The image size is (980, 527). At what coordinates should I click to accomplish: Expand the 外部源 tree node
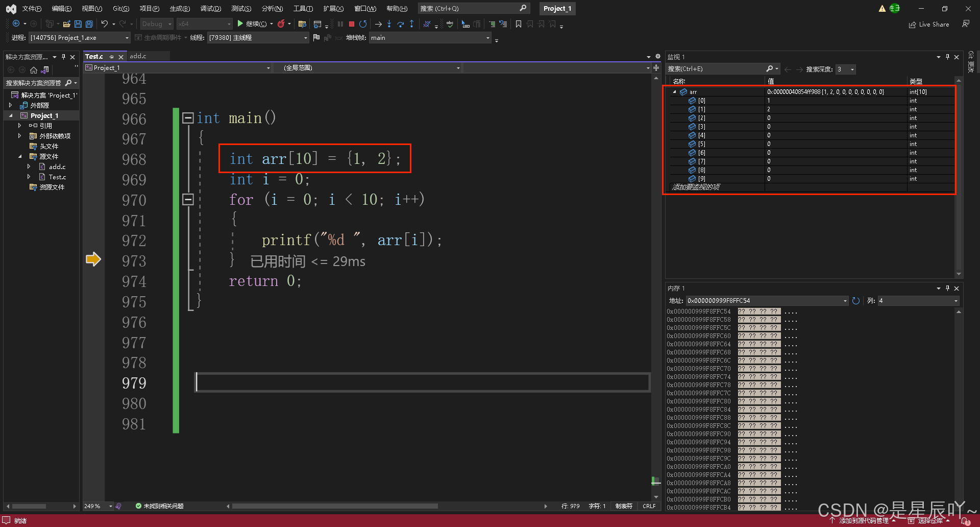pyautogui.click(x=10, y=105)
